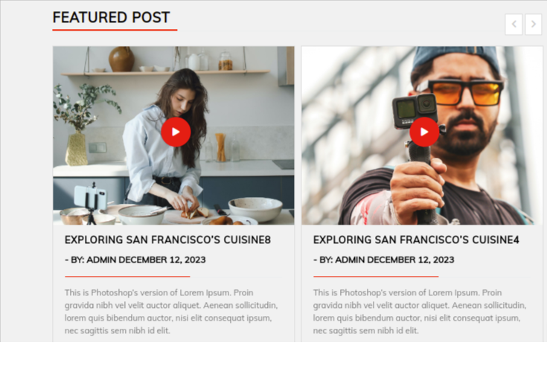
Task: Click the GoPro camera in the photo
Action: point(415,111)
